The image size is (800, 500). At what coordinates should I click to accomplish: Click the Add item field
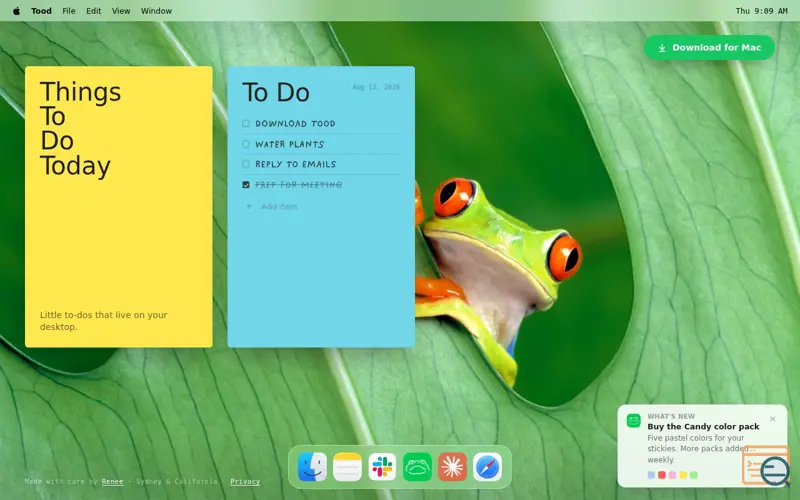pyautogui.click(x=279, y=207)
